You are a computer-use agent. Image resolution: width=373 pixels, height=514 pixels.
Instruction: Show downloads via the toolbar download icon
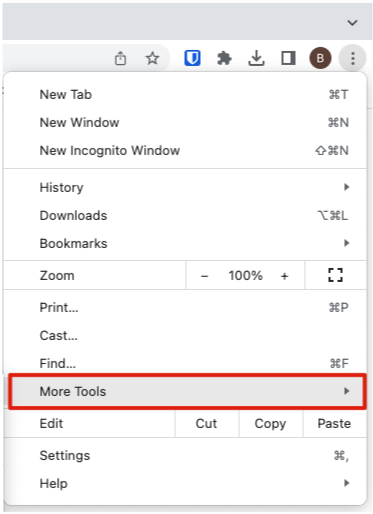[256, 58]
